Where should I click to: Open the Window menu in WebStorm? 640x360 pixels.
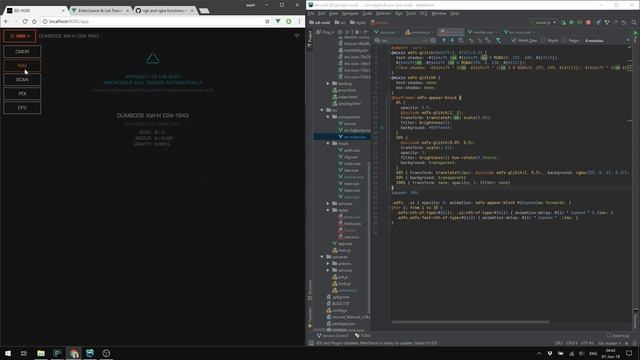[439, 13]
